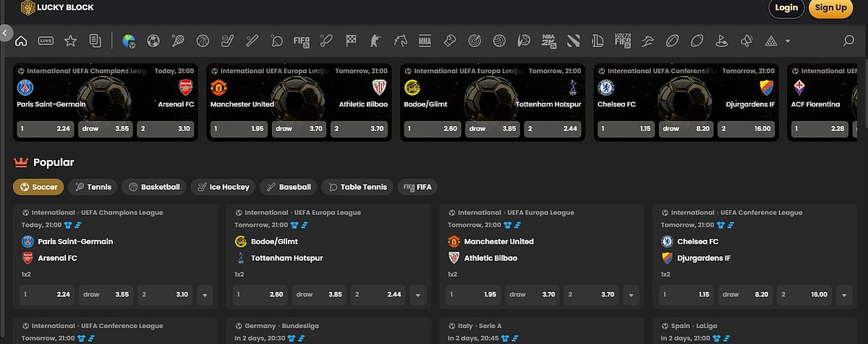Screen dimensions: 868x344
Task: Select the Volta FIFA icon
Action: pos(622,41)
